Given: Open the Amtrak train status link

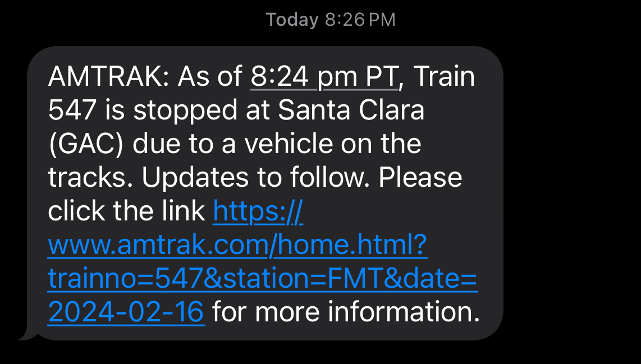Looking at the screenshot, I should click(237, 246).
